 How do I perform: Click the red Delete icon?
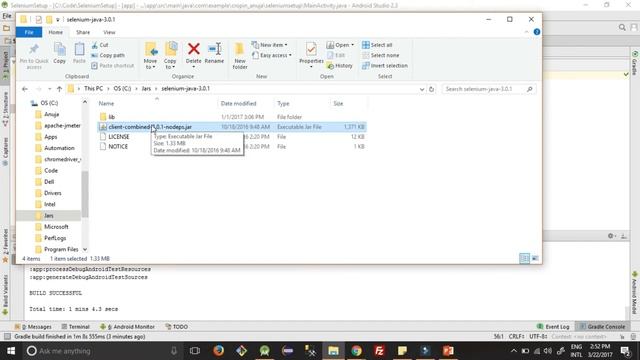pos(193,49)
